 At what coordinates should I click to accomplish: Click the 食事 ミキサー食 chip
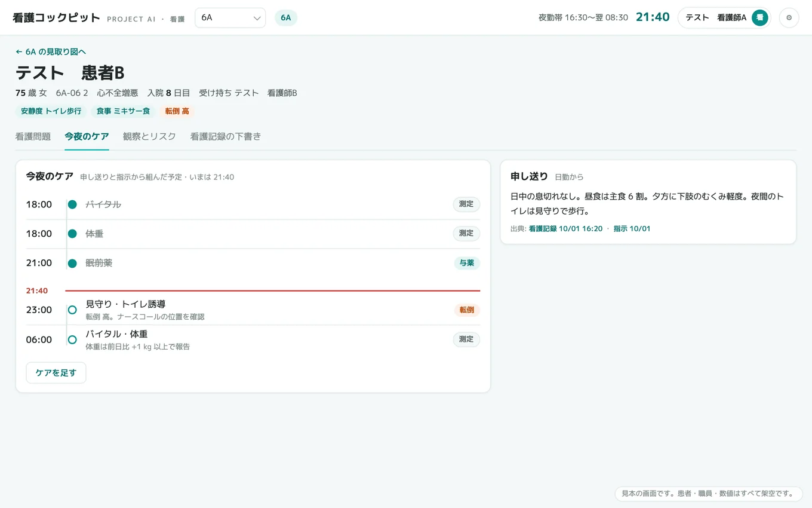123,111
